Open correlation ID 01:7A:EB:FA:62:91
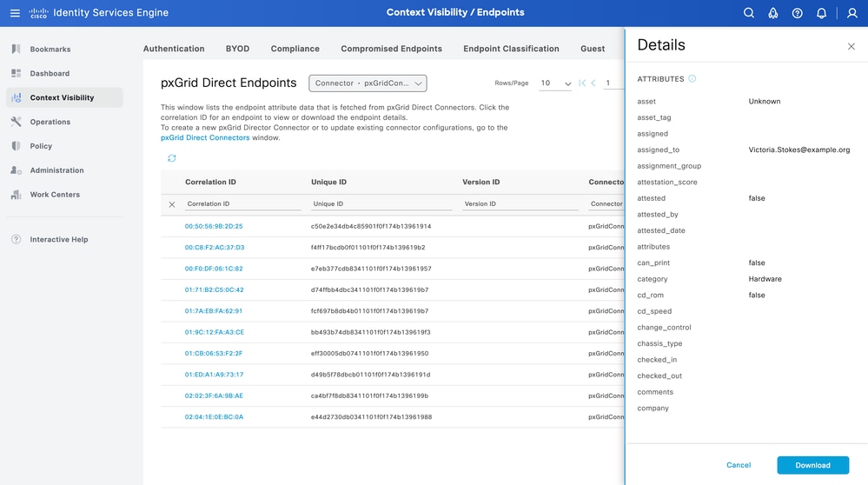Image resolution: width=868 pixels, height=485 pixels. (213, 310)
